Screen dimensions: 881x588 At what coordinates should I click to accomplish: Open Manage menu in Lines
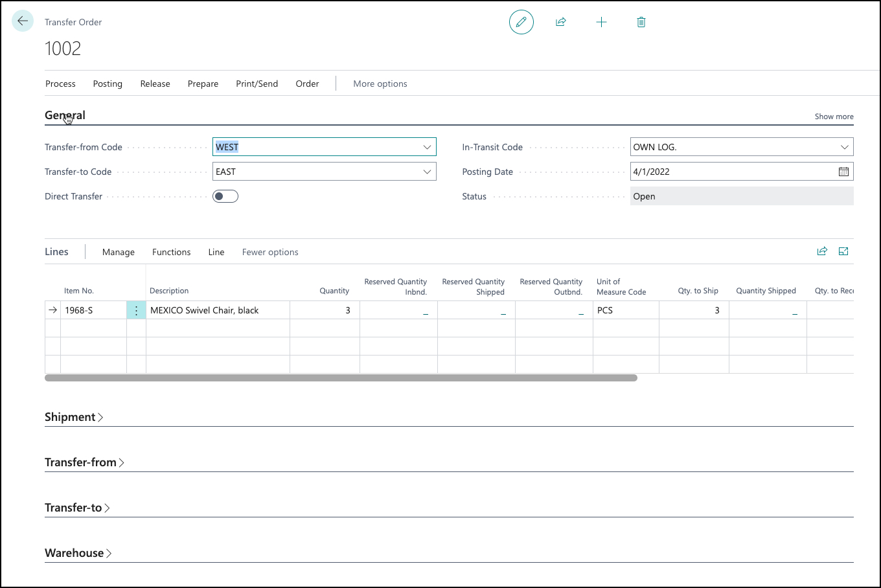119,252
